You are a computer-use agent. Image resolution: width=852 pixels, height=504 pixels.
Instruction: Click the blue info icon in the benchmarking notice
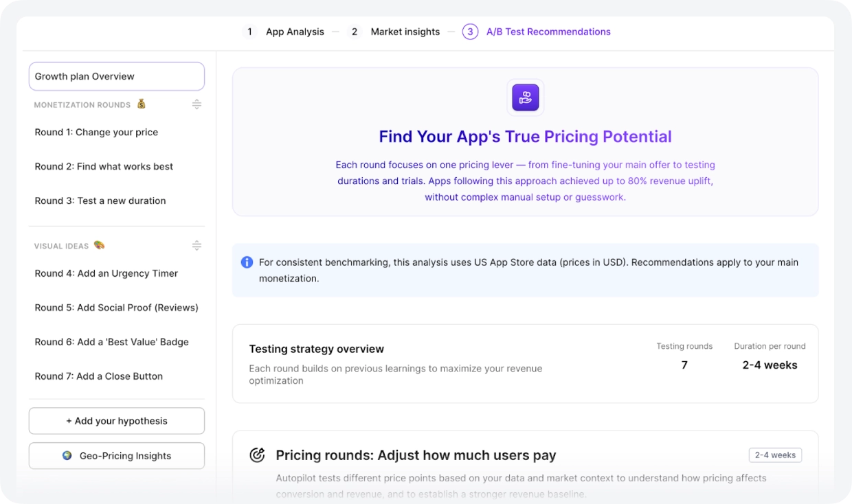click(x=247, y=262)
